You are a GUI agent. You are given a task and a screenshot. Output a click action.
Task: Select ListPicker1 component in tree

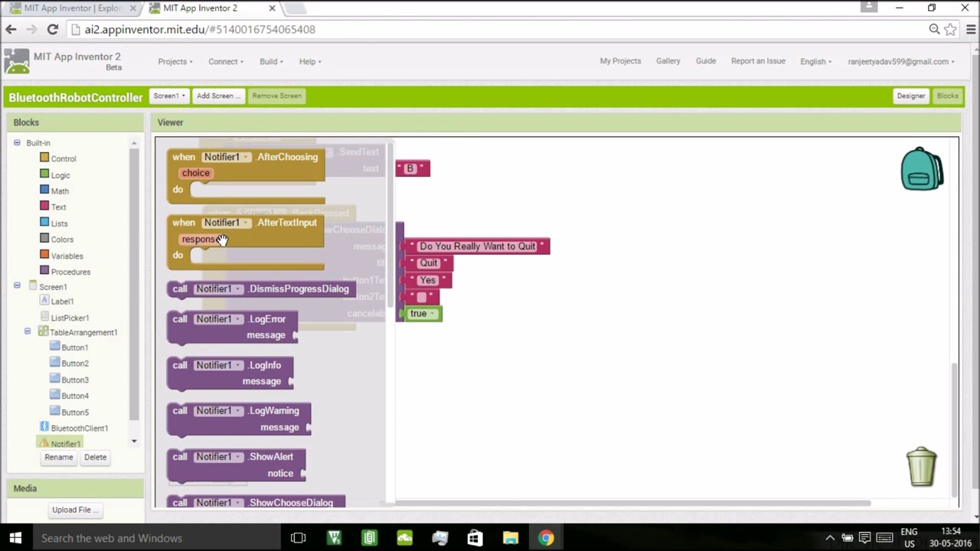click(70, 318)
